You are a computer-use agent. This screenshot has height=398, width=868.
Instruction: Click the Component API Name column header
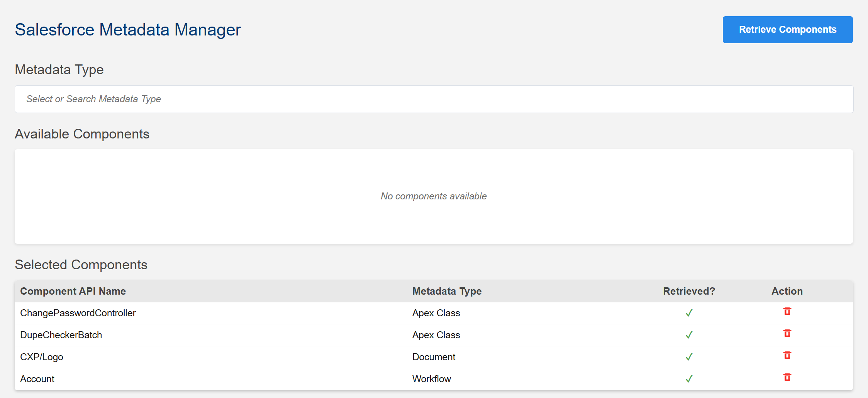coord(73,291)
